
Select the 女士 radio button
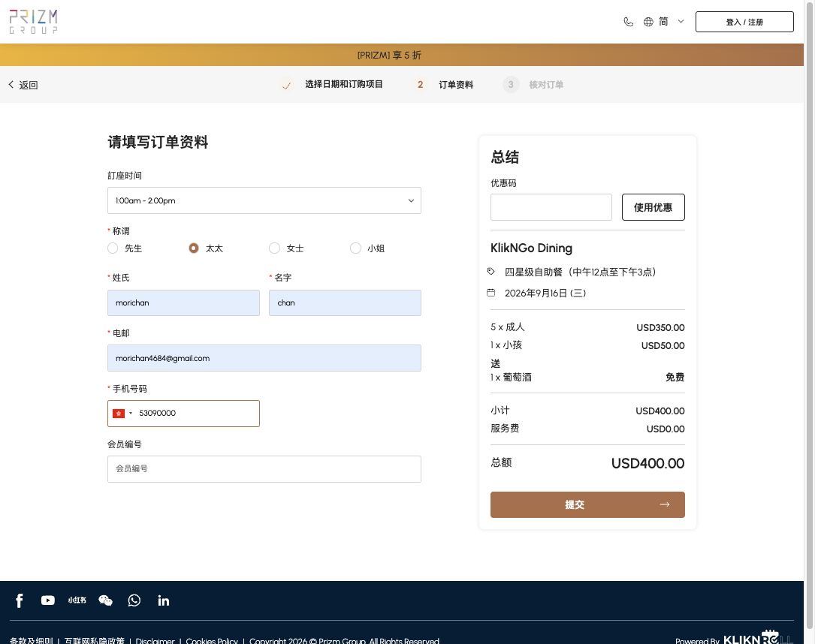[274, 248]
